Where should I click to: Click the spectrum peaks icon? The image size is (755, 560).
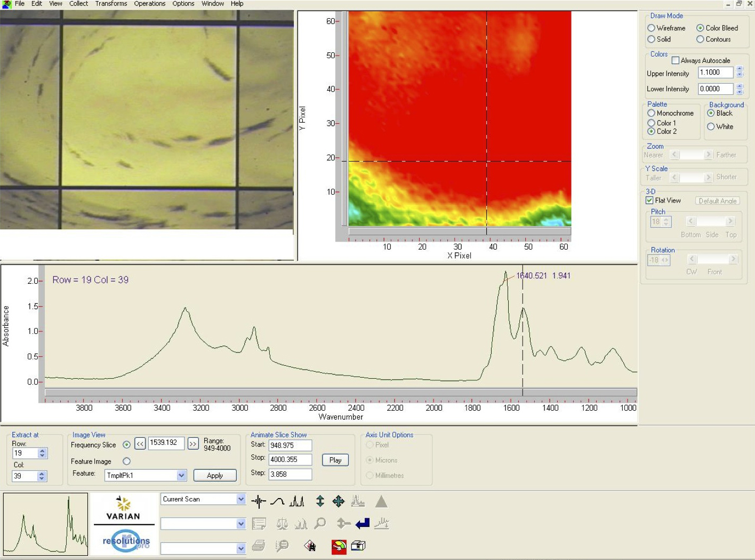tap(296, 501)
